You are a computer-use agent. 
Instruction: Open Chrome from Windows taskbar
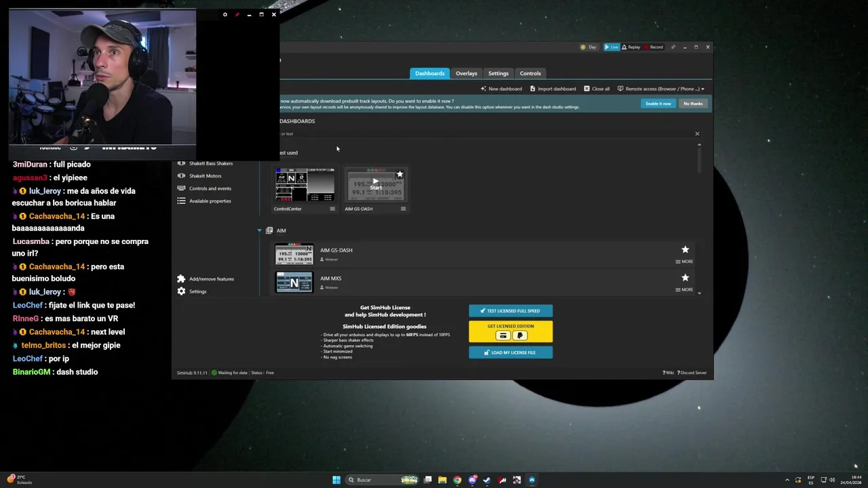click(x=458, y=480)
